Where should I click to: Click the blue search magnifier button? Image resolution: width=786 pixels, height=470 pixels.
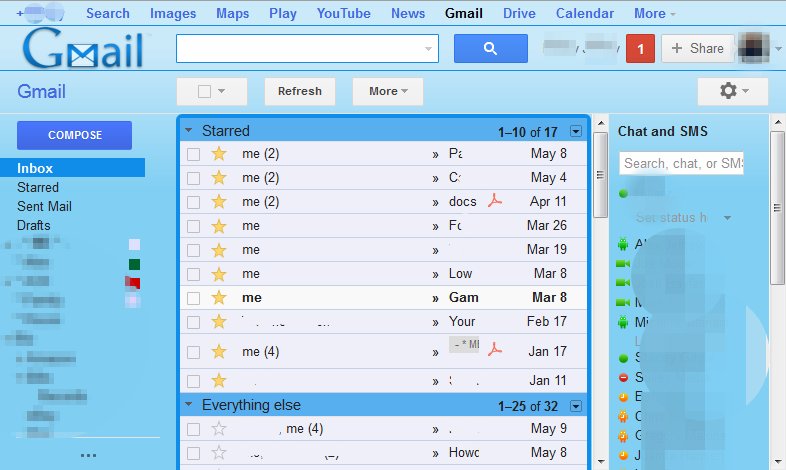point(490,48)
